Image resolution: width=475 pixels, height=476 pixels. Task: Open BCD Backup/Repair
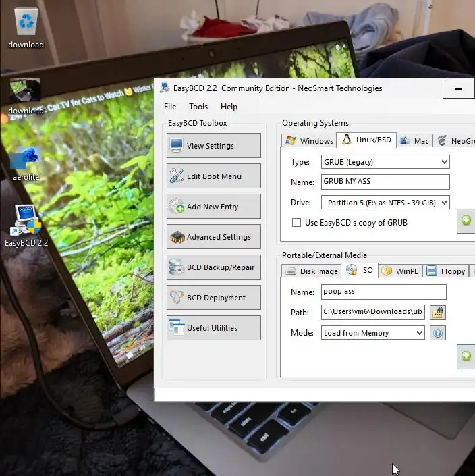[x=213, y=267]
